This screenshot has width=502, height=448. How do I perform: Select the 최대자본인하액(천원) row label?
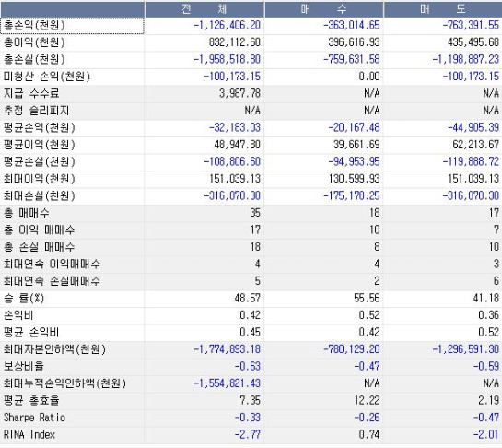click(x=54, y=349)
